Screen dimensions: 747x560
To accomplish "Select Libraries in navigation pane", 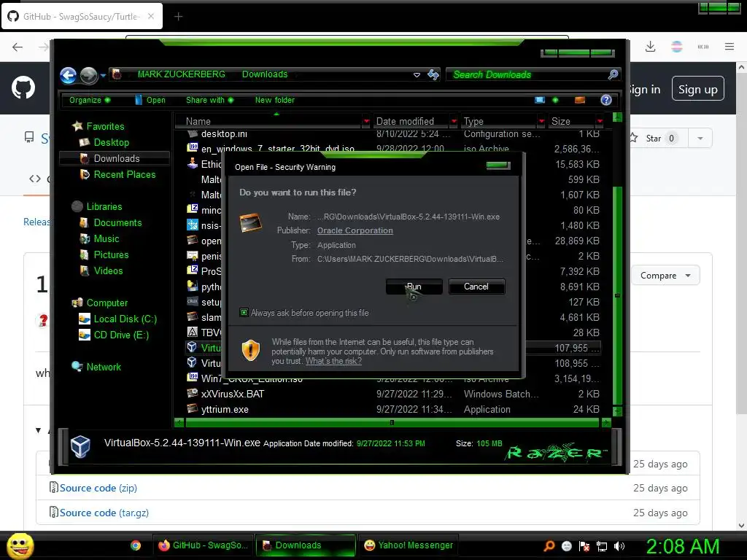I will click(104, 206).
